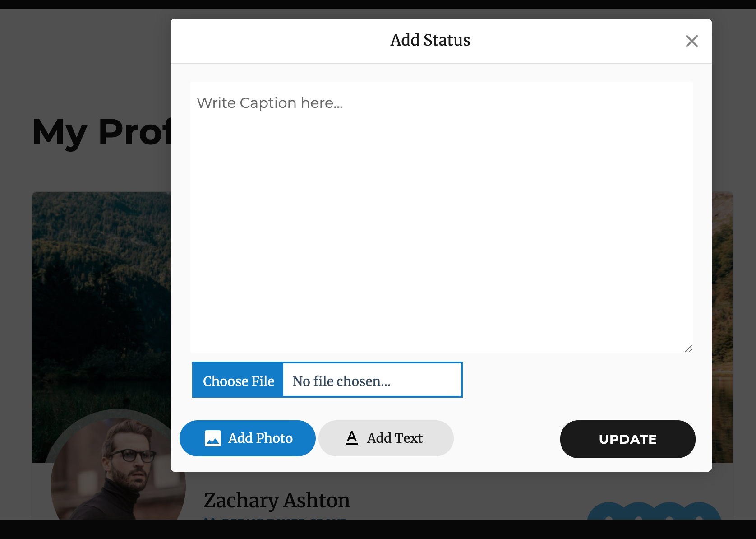Click the photo icon on Add Photo
This screenshot has height=539, width=756.
pyautogui.click(x=213, y=438)
